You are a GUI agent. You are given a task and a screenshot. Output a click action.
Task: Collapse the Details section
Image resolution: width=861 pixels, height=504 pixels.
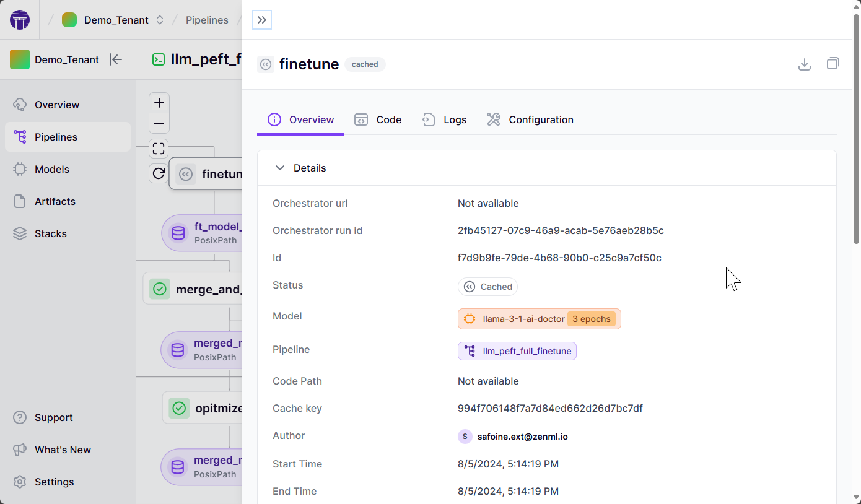click(x=280, y=168)
